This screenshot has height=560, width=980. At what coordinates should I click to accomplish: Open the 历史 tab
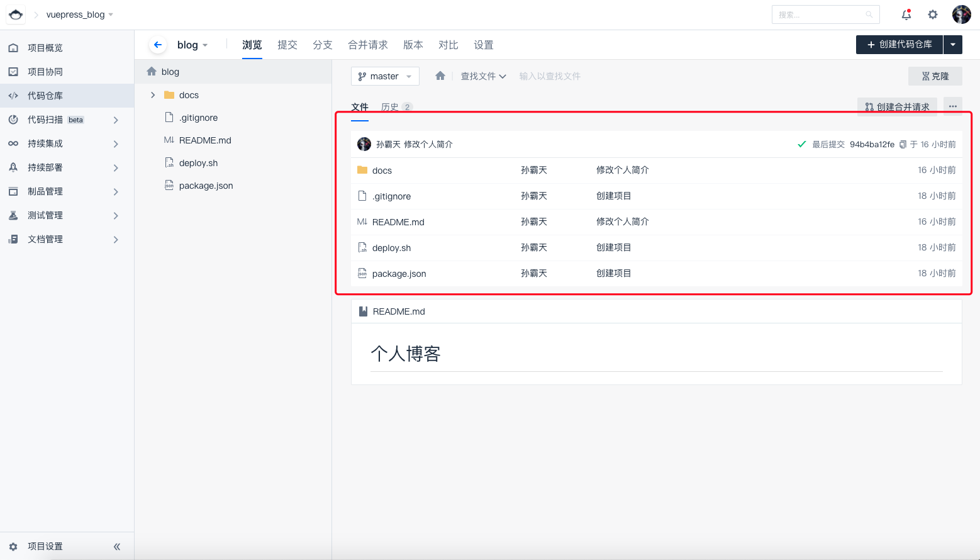point(390,107)
